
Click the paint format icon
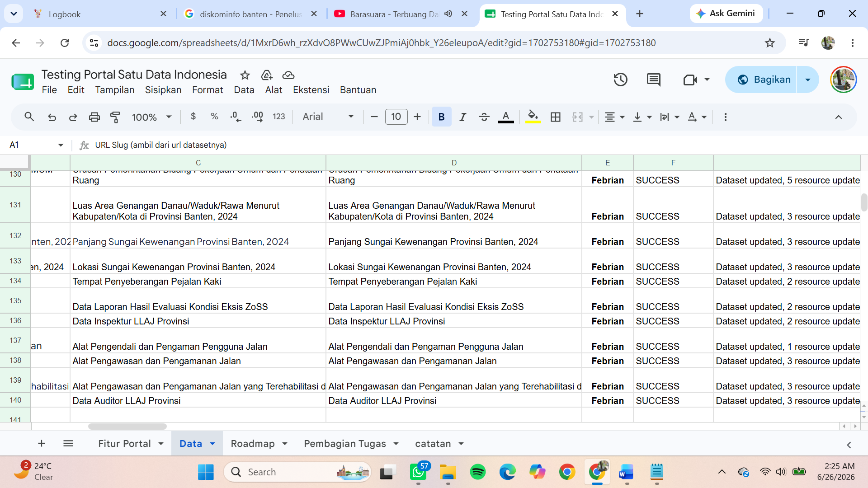(x=115, y=117)
